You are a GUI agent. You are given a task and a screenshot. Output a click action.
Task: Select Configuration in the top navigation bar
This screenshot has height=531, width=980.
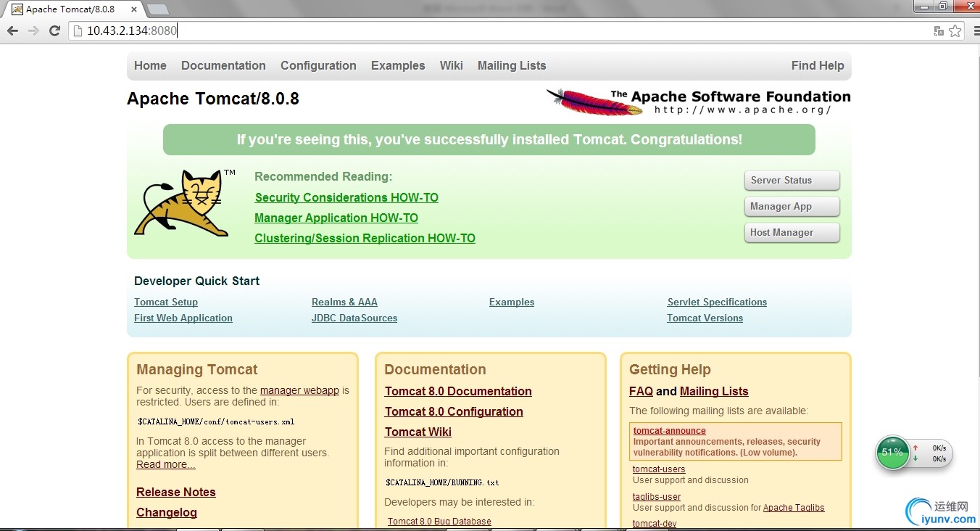[318, 65]
